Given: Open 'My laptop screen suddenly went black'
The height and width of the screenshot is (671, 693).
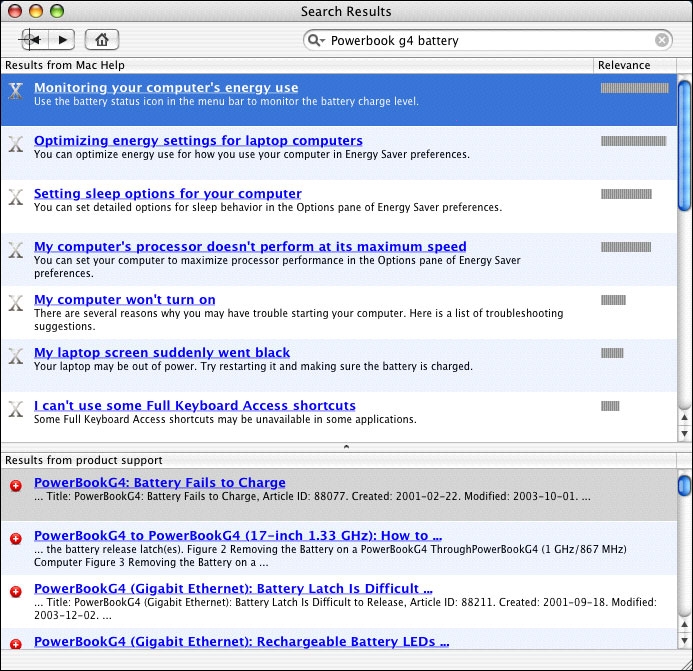Looking at the screenshot, I should click(x=162, y=353).
